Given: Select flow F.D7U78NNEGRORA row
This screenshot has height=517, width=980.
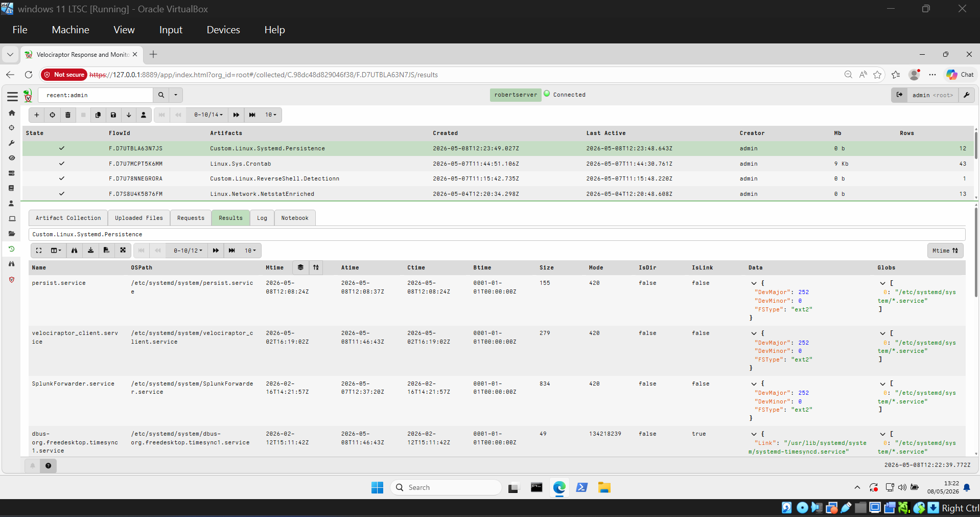Looking at the screenshot, I should (498, 179).
